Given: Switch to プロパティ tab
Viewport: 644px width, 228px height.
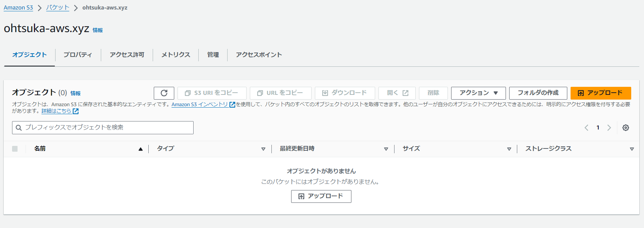Looking at the screenshot, I should (78, 55).
